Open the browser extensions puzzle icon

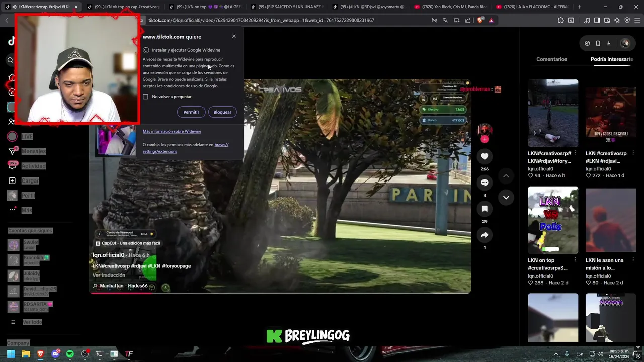(x=561, y=20)
